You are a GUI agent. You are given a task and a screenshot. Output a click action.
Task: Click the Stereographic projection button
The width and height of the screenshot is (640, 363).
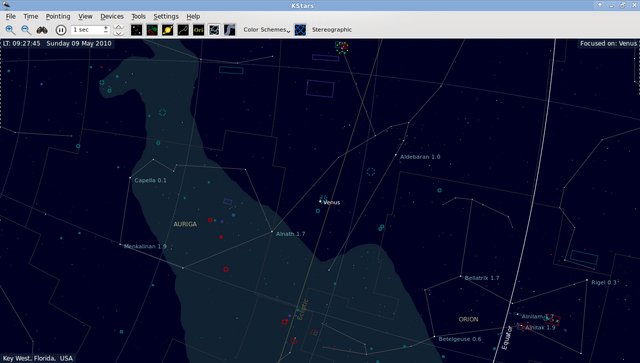click(x=331, y=30)
